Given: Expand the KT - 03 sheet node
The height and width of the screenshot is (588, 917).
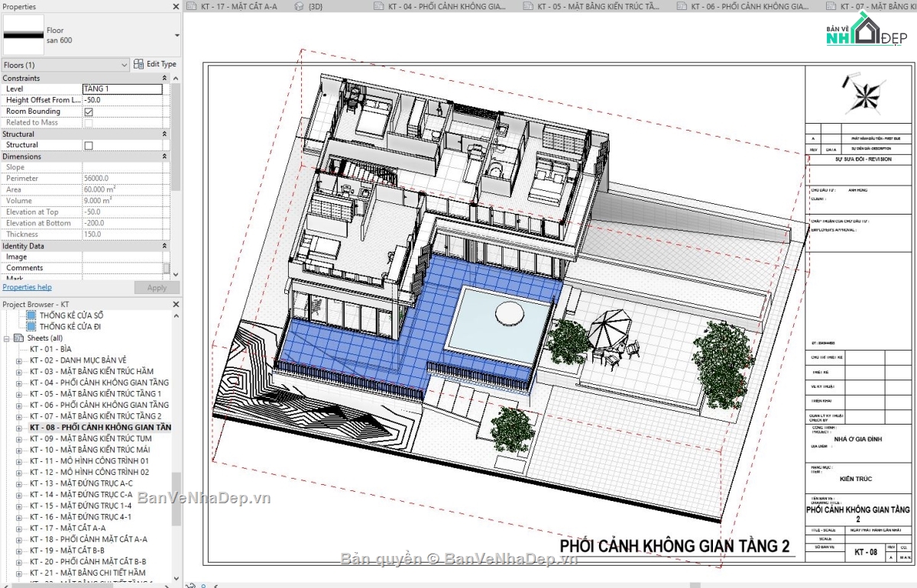Looking at the screenshot, I should coord(19,372).
